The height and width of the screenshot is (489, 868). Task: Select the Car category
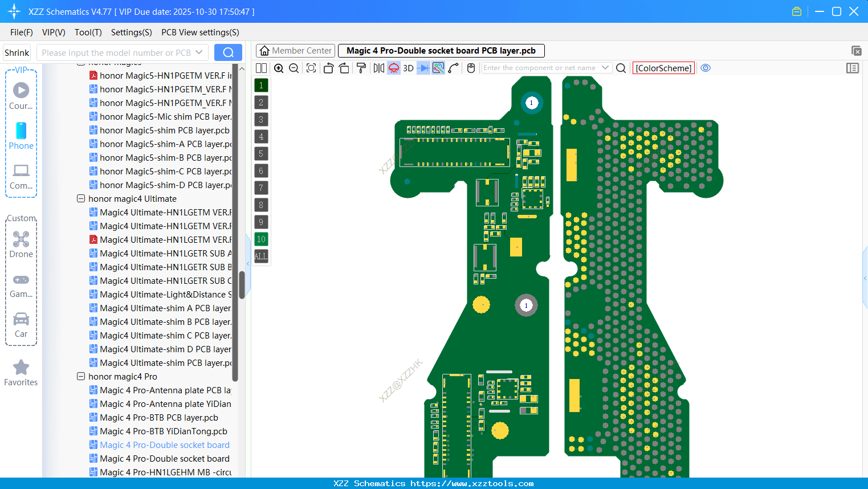[x=21, y=325]
